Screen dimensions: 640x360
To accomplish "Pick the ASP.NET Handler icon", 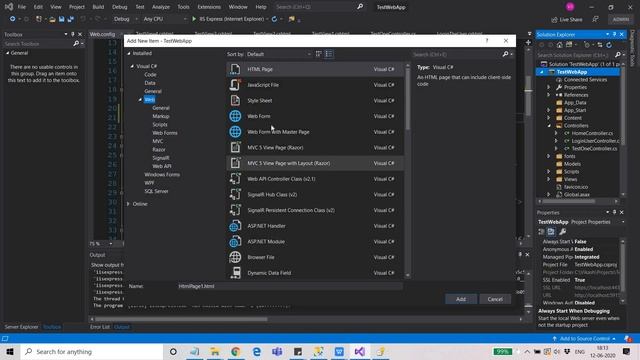I will (235, 226).
